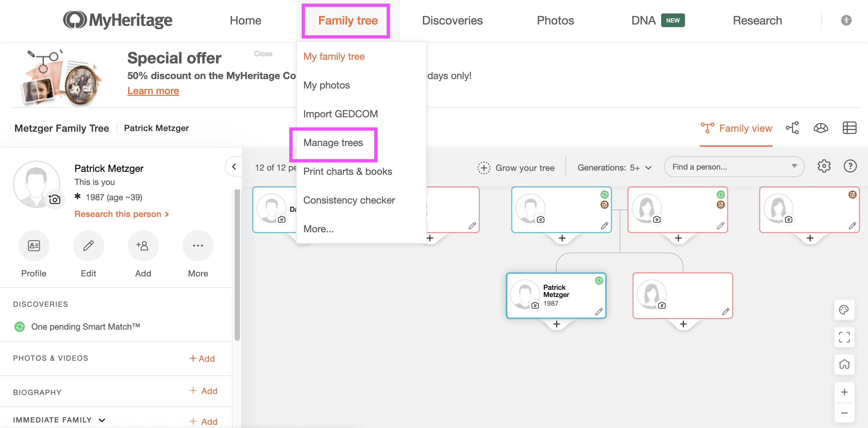Click the Grow your tree icon
The height and width of the screenshot is (428, 868).
pyautogui.click(x=484, y=167)
